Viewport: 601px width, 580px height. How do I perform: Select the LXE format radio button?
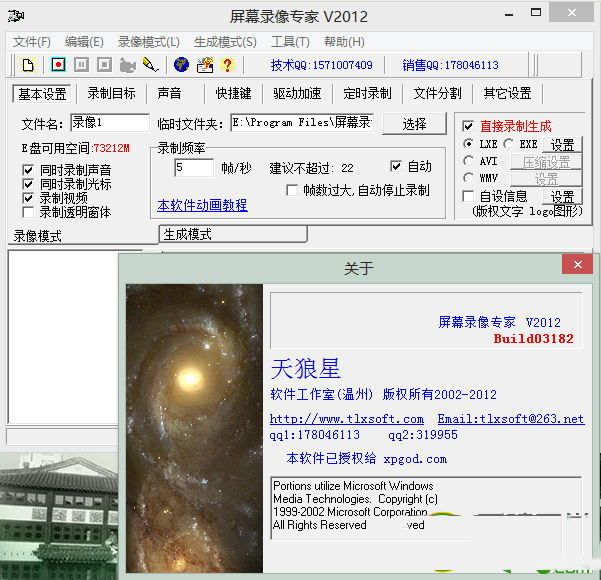[468, 144]
